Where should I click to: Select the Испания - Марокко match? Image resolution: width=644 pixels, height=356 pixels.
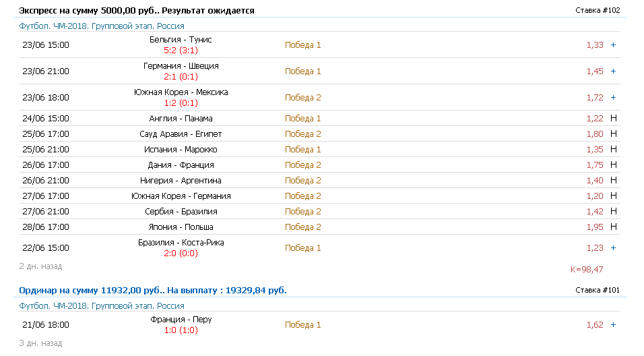(181, 150)
